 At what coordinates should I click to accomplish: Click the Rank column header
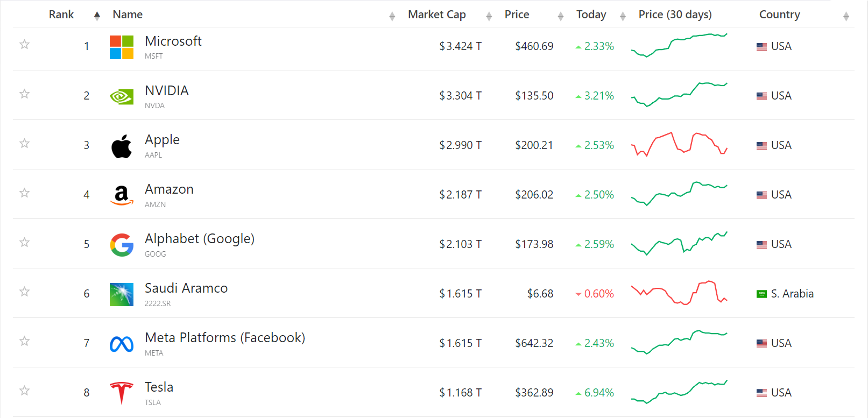(61, 15)
